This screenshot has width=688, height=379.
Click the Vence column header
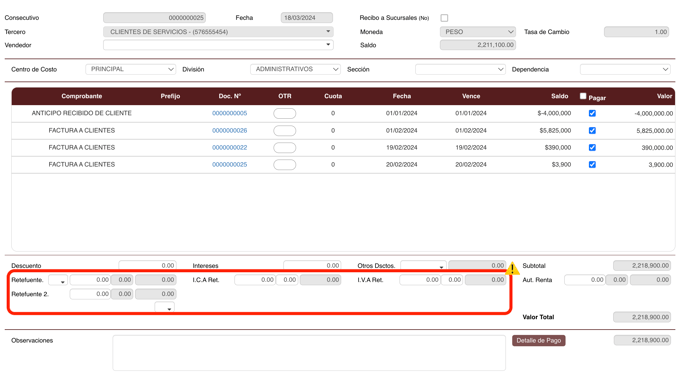[471, 96]
